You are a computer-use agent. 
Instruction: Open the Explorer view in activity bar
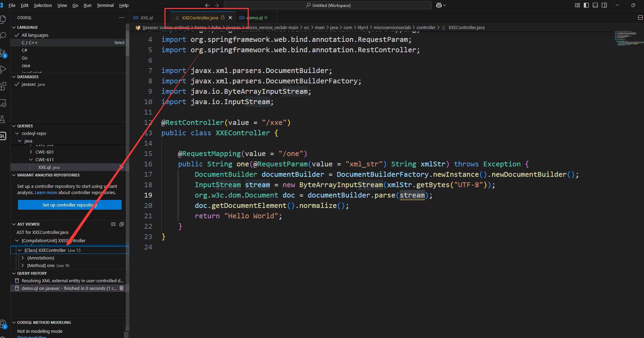click(x=3, y=19)
